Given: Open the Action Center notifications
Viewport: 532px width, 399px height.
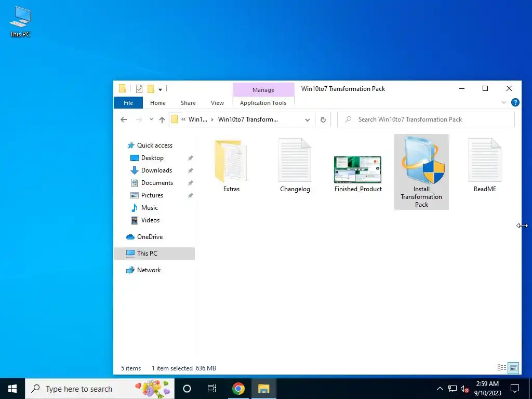Looking at the screenshot, I should (x=515, y=389).
